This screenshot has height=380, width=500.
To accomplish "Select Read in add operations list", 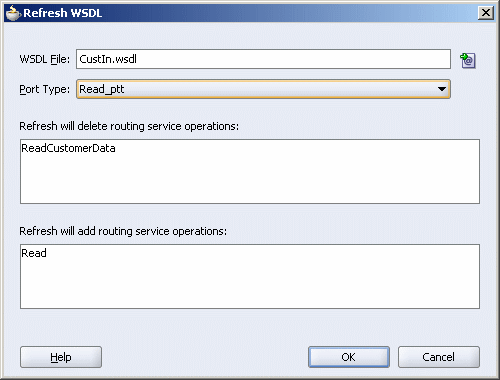I will click(34, 253).
